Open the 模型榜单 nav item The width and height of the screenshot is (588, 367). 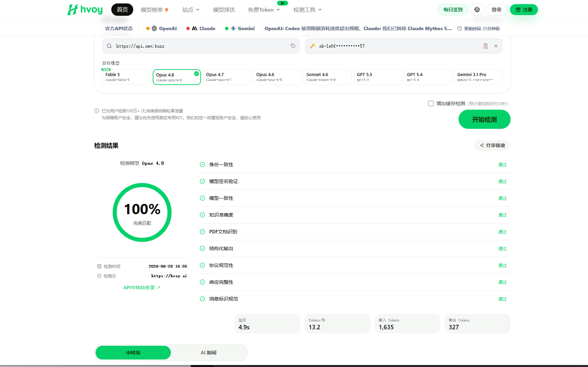pyautogui.click(x=154, y=10)
